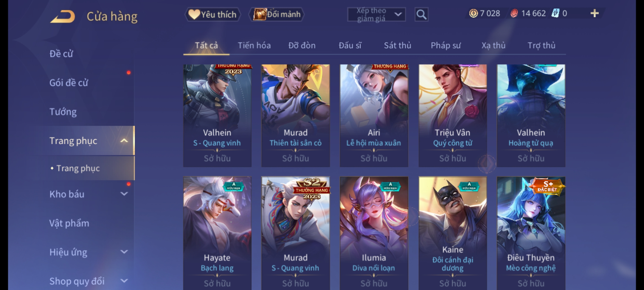Viewport: 644px width, 290px height.
Task: Expand the Shop quy đổi section
Action: coord(124,281)
